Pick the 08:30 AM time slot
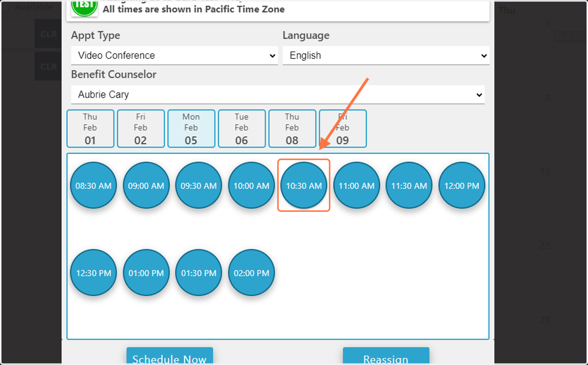588x365 pixels. point(94,185)
